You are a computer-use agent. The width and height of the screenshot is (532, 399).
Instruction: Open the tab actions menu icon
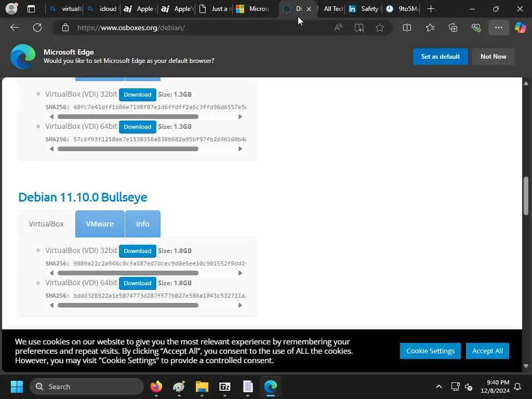click(x=31, y=9)
